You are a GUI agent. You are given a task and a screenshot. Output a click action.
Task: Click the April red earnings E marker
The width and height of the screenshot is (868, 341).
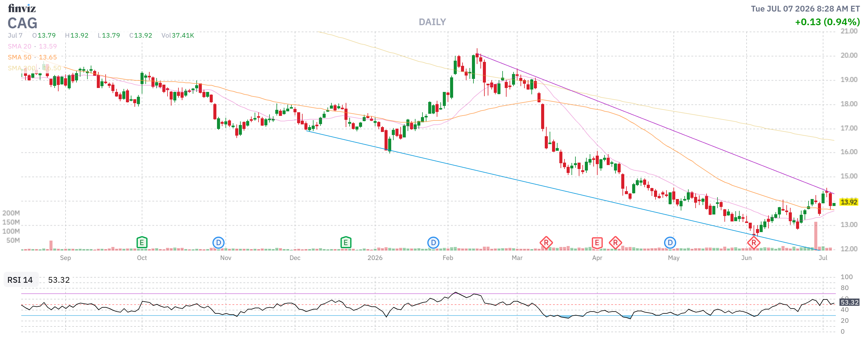[x=597, y=243]
